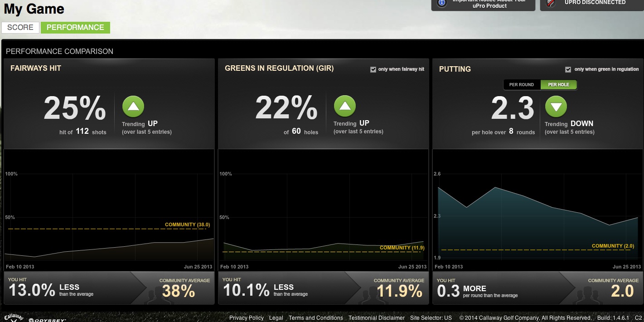Open the Legal footer link
Viewport: 644px width, 322px height.
276,318
